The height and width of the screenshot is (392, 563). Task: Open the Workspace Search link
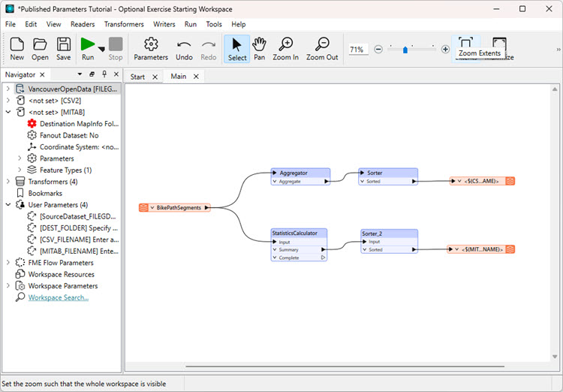58,297
